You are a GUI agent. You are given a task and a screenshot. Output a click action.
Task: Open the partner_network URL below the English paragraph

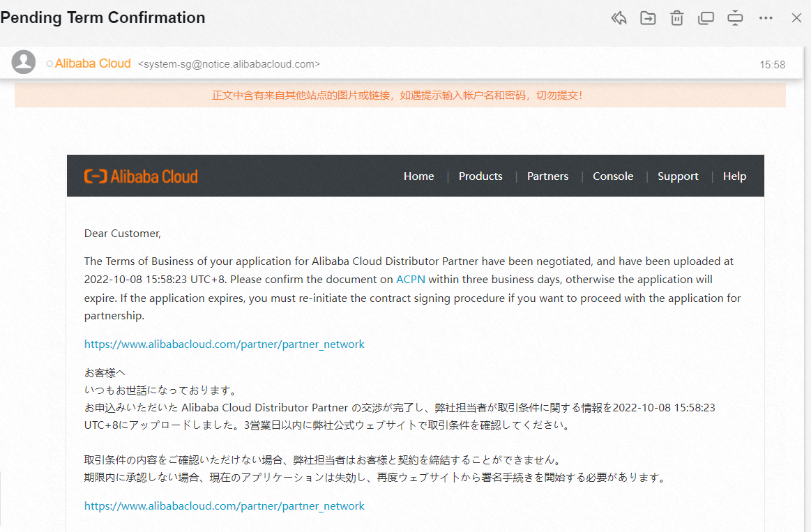pyautogui.click(x=225, y=344)
